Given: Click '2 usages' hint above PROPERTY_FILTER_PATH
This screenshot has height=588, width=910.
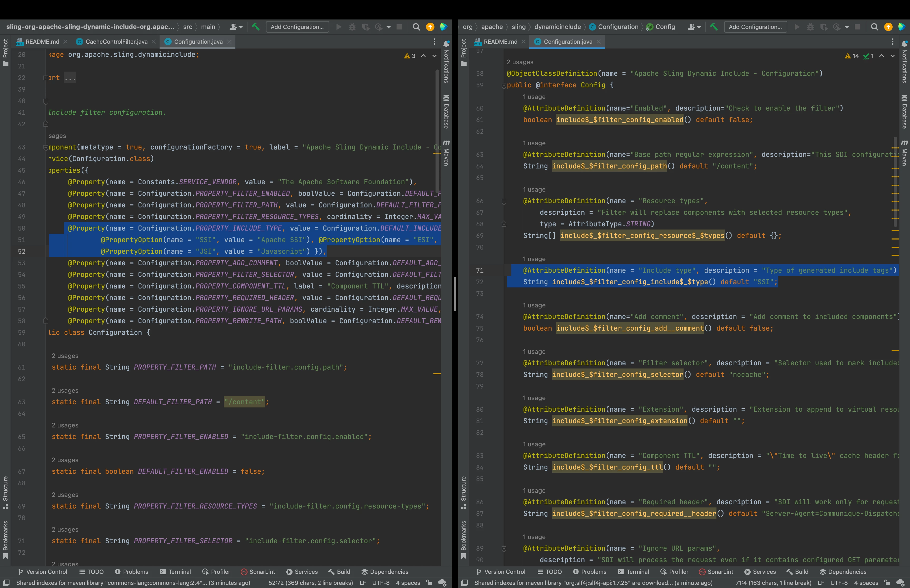Looking at the screenshot, I should [65, 356].
